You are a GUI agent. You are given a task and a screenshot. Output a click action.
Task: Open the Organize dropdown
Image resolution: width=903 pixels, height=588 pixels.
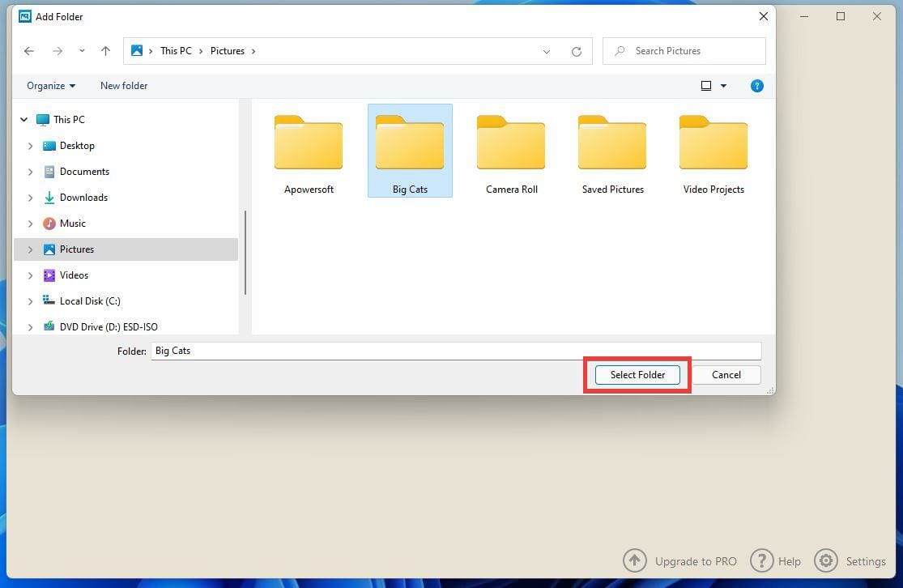(x=50, y=85)
